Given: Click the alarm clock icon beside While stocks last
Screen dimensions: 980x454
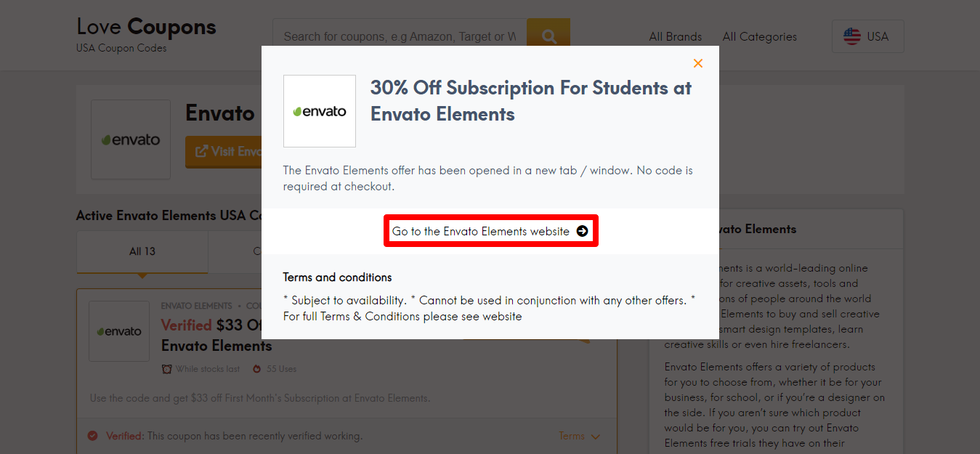Looking at the screenshot, I should [x=168, y=368].
